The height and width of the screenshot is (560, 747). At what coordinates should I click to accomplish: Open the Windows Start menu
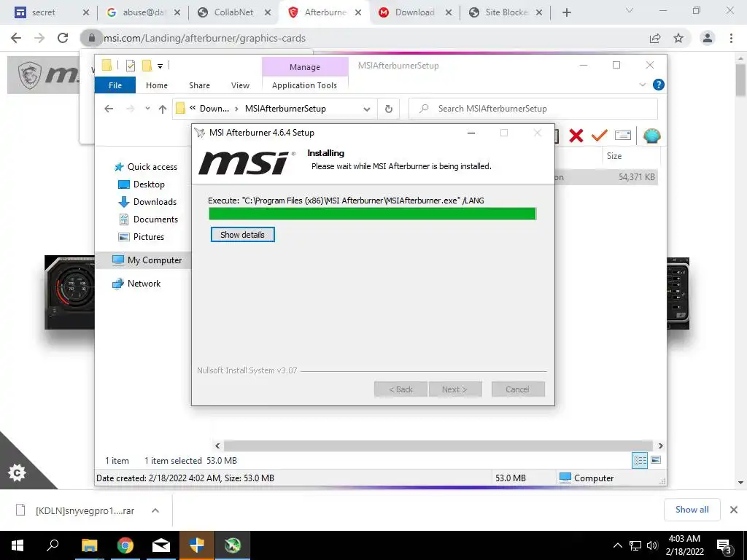[18, 545]
